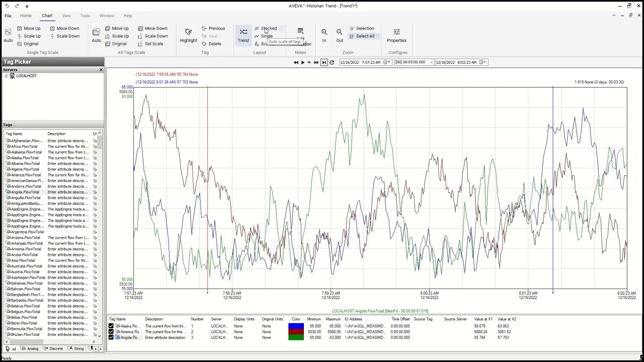Switch to the Home ribbon tab
Image resolution: width=644 pixels, height=362 pixels.
point(26,16)
